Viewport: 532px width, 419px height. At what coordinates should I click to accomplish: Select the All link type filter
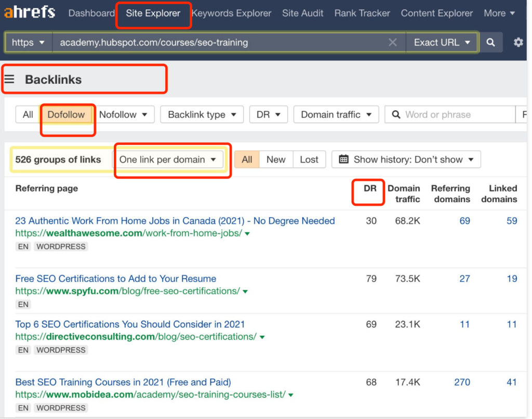tap(28, 114)
